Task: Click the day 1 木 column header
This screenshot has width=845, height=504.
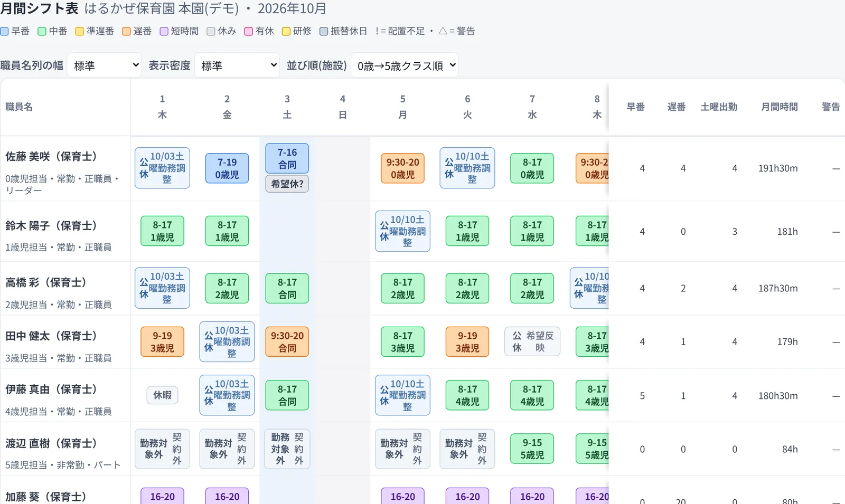Action: (x=162, y=107)
